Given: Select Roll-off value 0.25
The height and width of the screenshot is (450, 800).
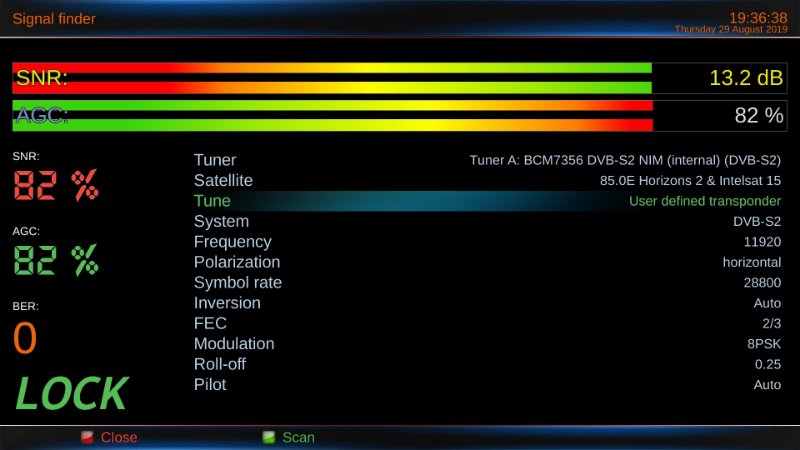Looking at the screenshot, I should (x=768, y=364).
